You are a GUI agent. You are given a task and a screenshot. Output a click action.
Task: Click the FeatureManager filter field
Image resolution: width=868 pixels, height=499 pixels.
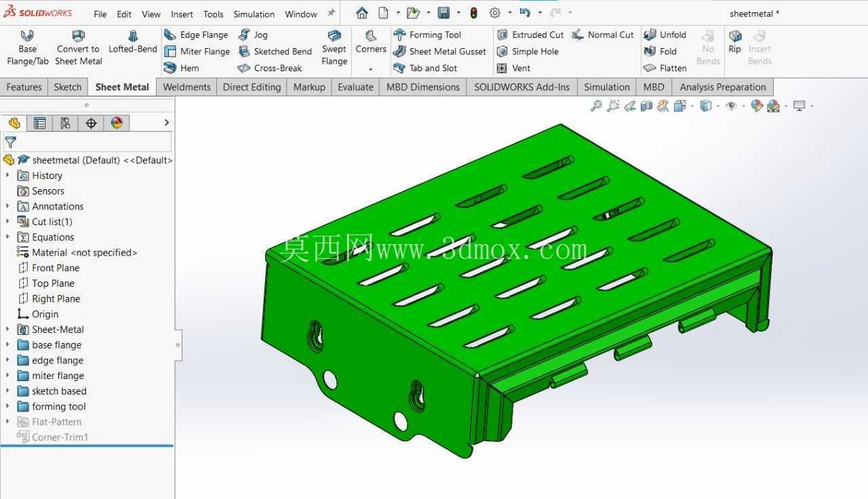pos(87,142)
